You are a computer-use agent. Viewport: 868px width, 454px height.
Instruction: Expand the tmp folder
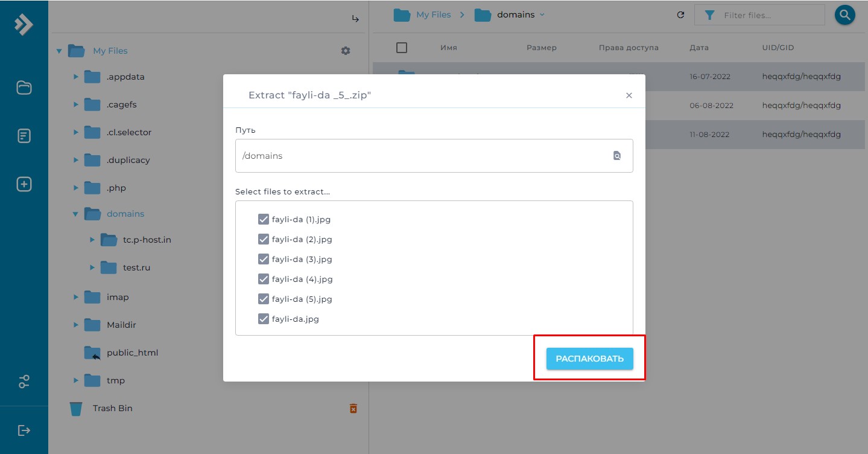point(76,380)
